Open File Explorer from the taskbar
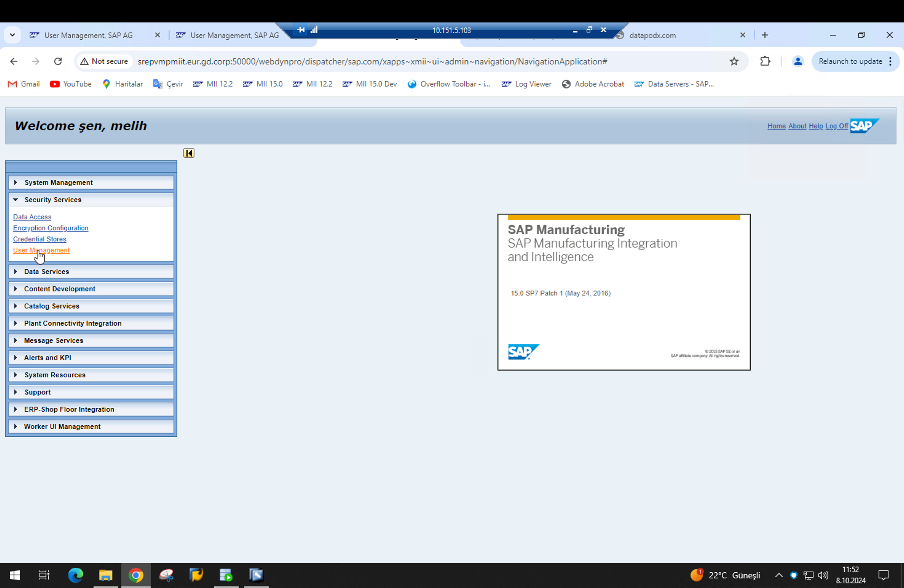This screenshot has height=588, width=904. [105, 575]
